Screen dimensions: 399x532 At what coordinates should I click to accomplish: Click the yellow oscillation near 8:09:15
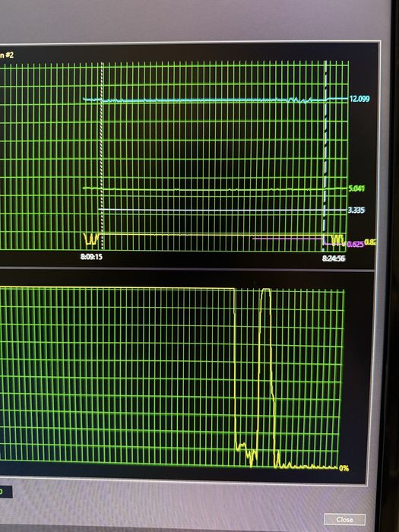pyautogui.click(x=92, y=239)
